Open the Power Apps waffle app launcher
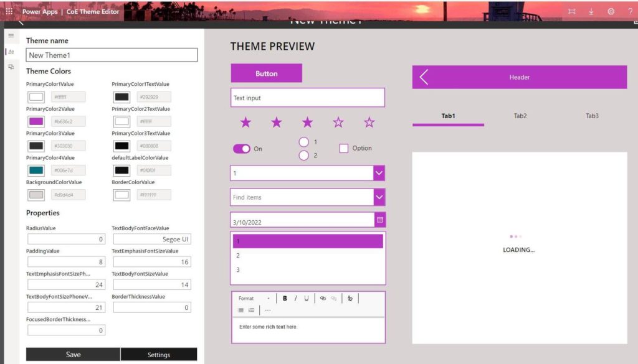The width and height of the screenshot is (638, 364). 9,11
